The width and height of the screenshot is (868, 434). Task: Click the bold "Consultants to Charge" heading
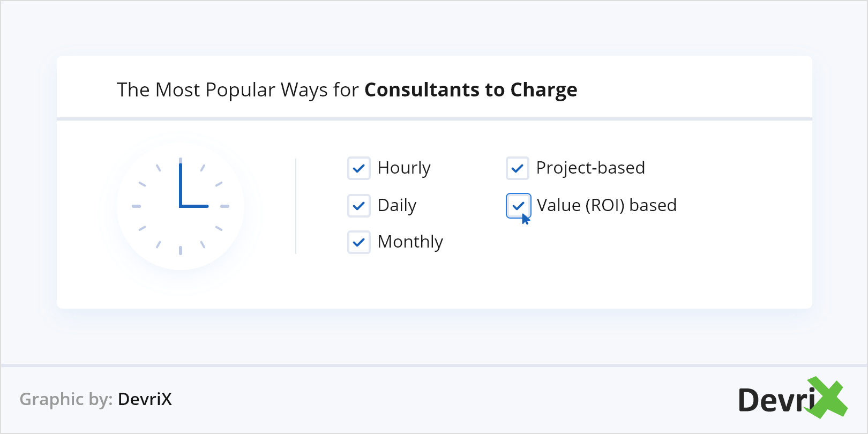470,90
